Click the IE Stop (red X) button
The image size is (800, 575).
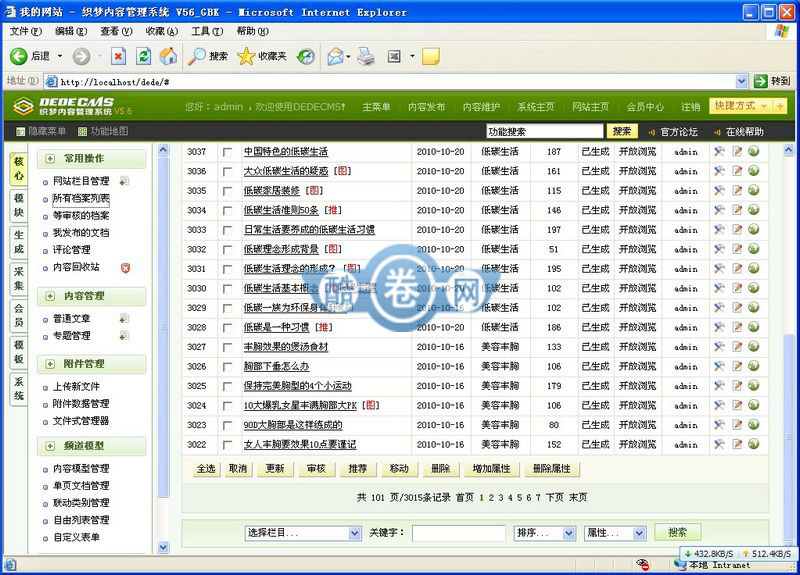coord(118,56)
